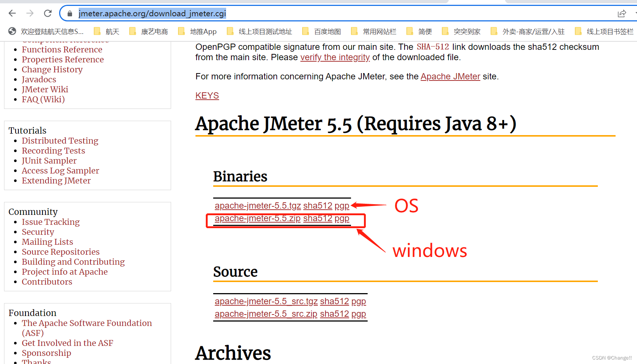Open pgp signature for apache-jmeter-5.5.zip
Image resolution: width=637 pixels, height=364 pixels.
coord(342,219)
